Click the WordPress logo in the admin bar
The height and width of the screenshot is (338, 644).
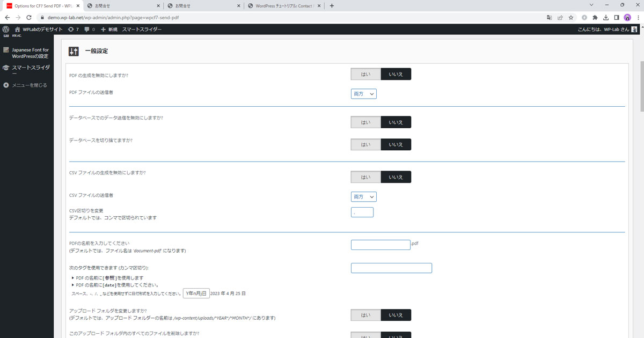tap(6, 29)
